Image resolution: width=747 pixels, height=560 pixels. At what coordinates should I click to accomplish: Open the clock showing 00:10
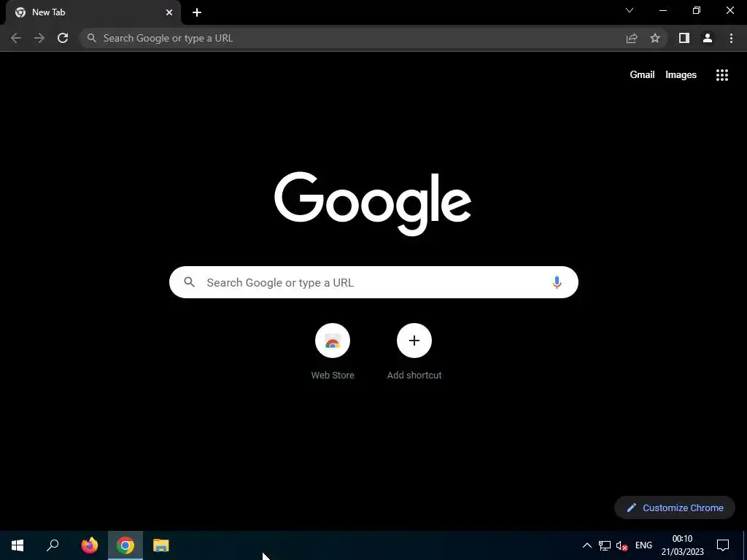tap(682, 545)
